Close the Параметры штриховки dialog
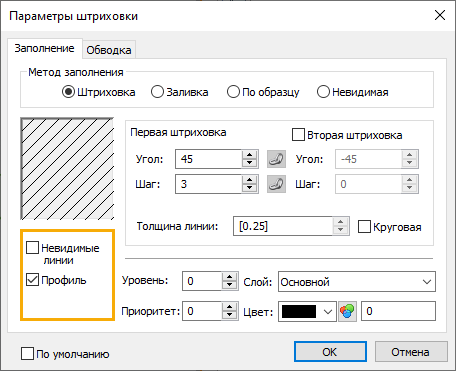The width and height of the screenshot is (456, 371). click(440, 15)
